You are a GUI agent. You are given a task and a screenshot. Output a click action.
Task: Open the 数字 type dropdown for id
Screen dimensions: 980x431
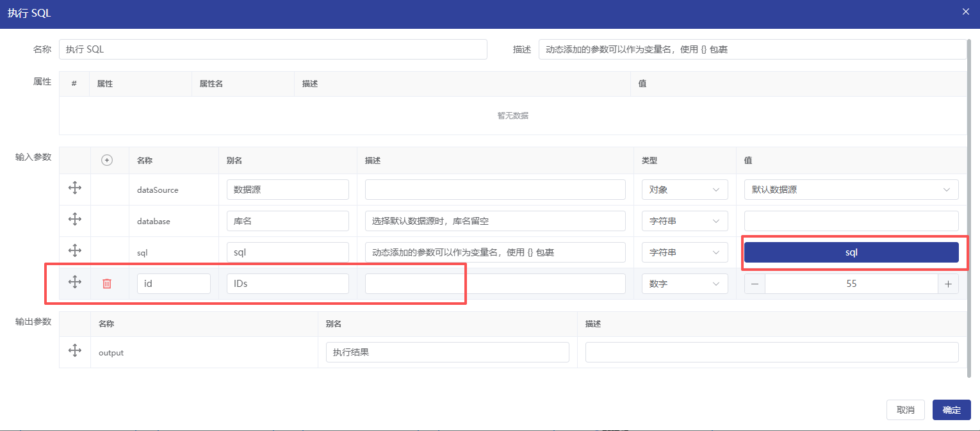coord(684,284)
